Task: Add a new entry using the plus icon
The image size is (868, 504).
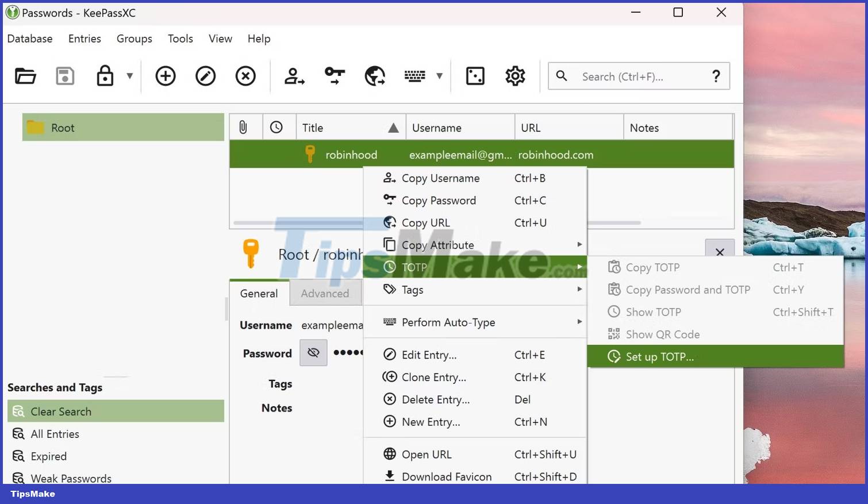Action: (165, 76)
